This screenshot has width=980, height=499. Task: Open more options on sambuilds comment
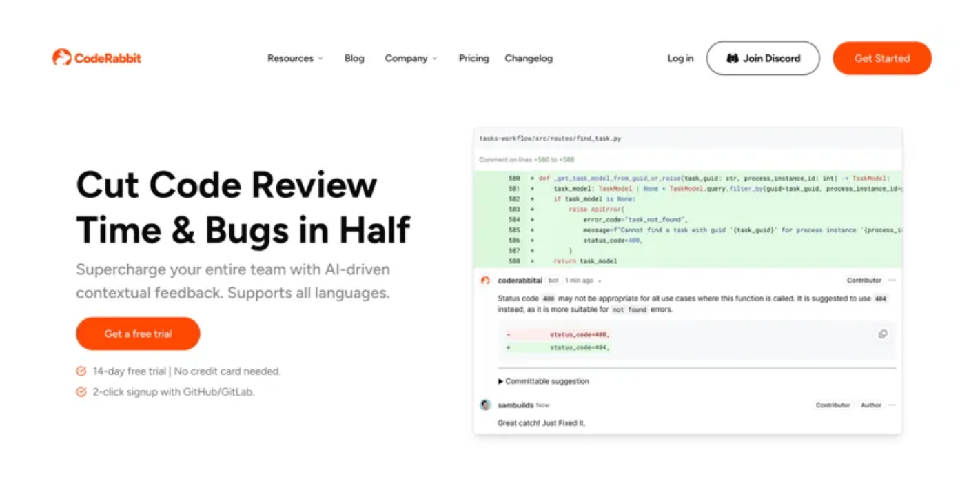pyautogui.click(x=892, y=405)
